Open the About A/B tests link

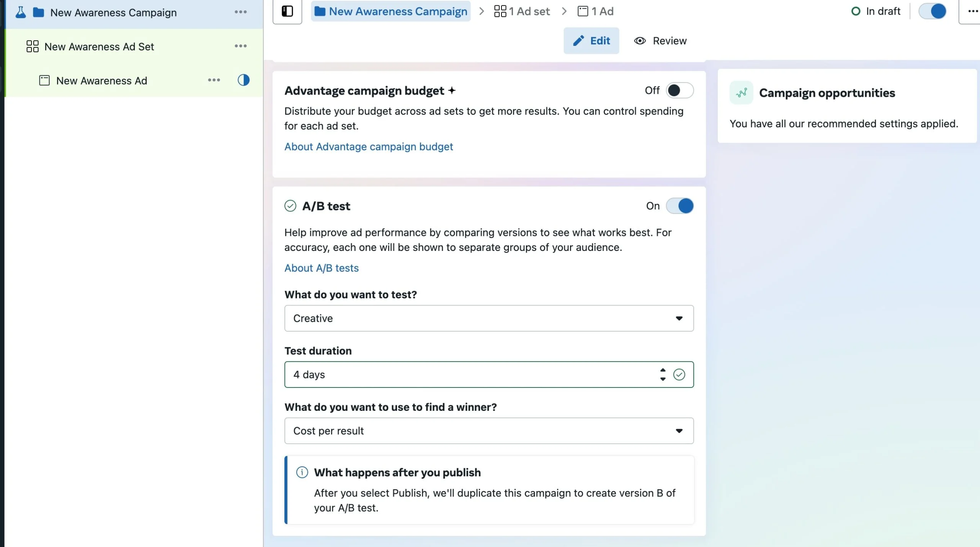[x=321, y=268]
